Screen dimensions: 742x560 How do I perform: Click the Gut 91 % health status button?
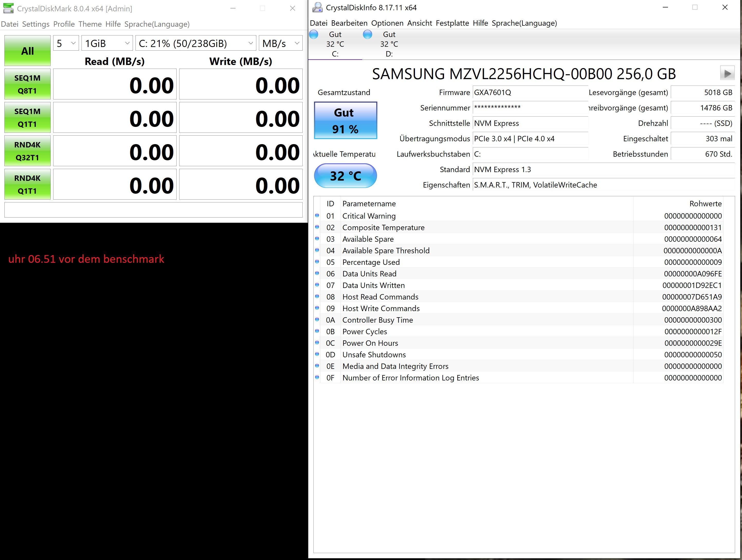point(346,120)
